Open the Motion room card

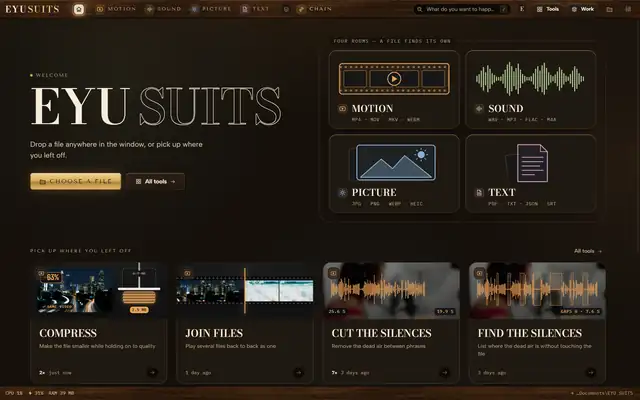click(x=394, y=89)
